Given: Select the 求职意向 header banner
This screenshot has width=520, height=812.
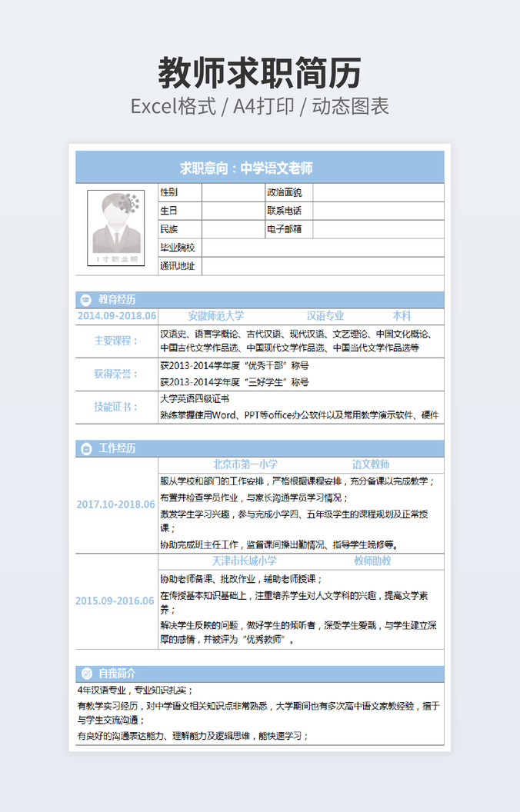Looking at the screenshot, I should pyautogui.click(x=260, y=168).
